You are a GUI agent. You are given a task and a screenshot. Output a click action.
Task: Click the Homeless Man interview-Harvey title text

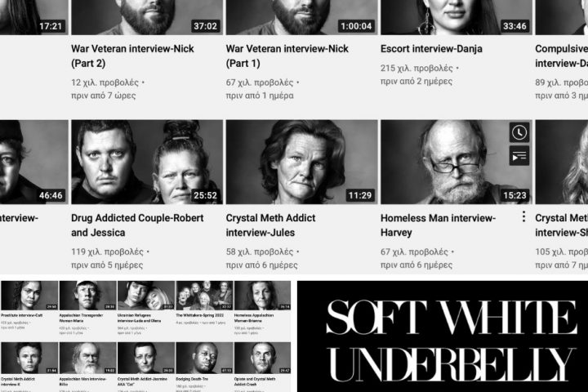[438, 225]
